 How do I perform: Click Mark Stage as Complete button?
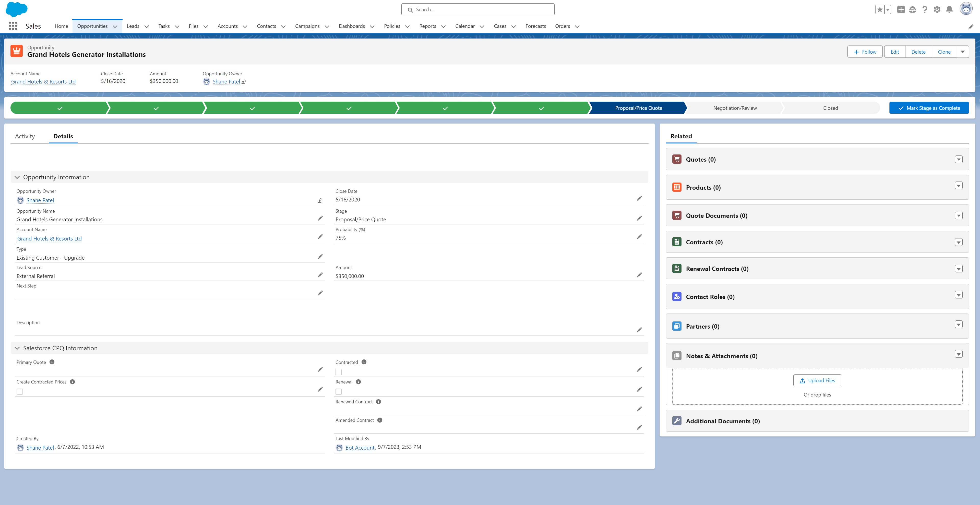click(x=929, y=108)
